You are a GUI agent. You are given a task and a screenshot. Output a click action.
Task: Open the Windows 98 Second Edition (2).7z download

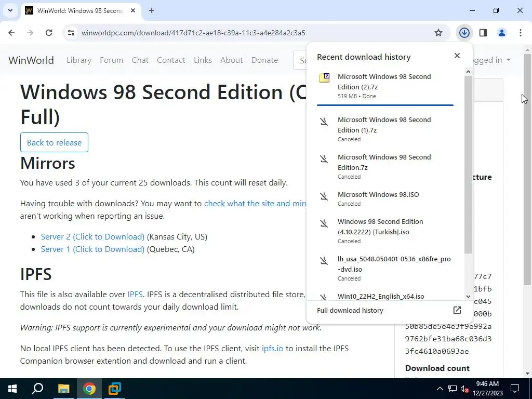point(385,86)
